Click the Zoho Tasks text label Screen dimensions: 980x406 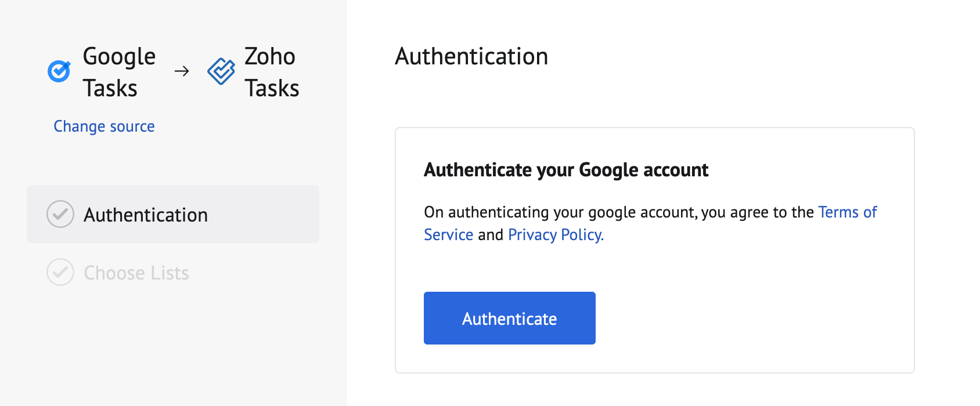(x=270, y=72)
